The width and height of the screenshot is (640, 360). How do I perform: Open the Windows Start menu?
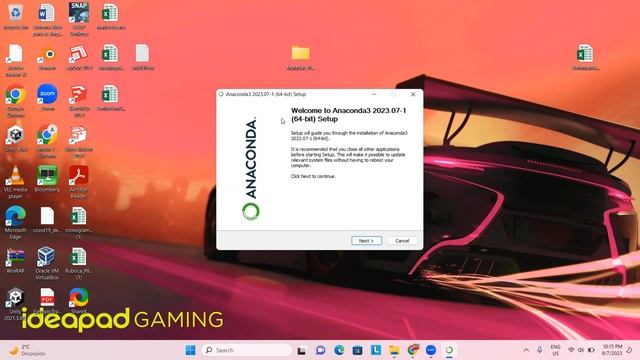pos(190,350)
